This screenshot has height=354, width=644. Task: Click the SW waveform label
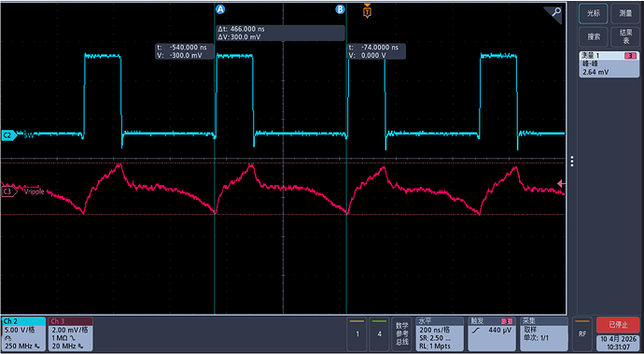click(29, 135)
